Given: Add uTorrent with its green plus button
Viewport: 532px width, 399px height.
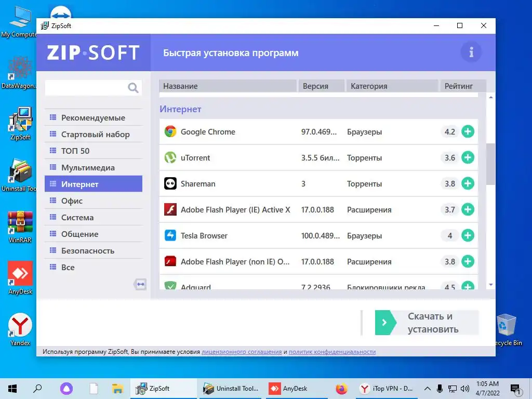Looking at the screenshot, I should (468, 157).
